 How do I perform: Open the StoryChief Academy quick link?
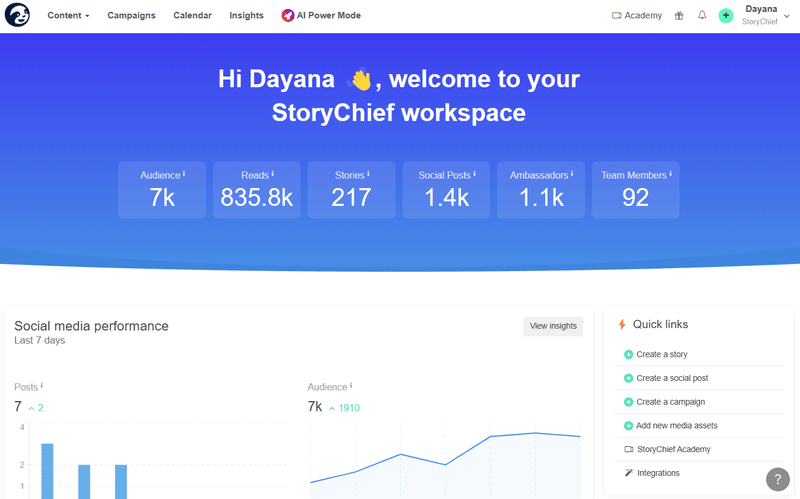pyautogui.click(x=673, y=449)
